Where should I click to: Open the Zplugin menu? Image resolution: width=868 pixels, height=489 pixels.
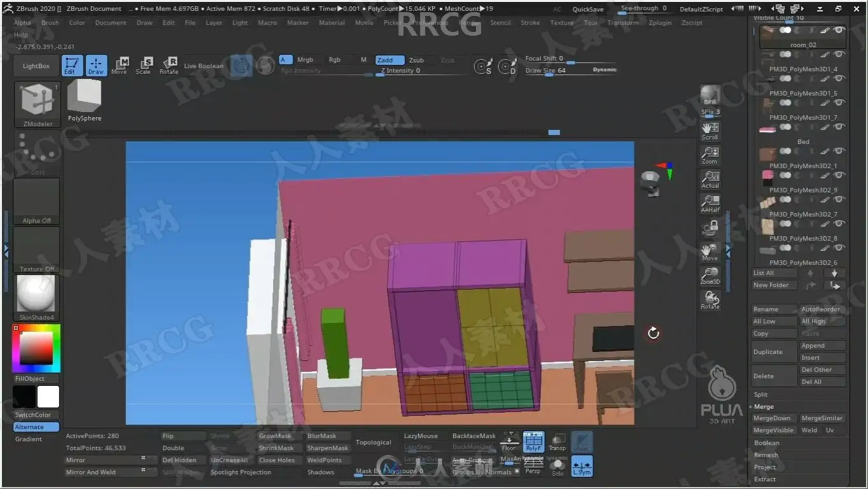(660, 23)
